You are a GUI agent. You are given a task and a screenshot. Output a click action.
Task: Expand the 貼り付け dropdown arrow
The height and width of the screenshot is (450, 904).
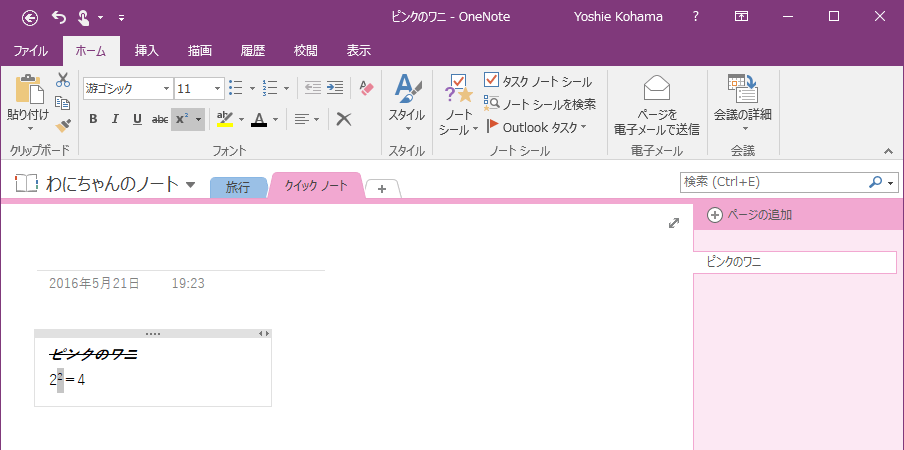click(x=30, y=128)
